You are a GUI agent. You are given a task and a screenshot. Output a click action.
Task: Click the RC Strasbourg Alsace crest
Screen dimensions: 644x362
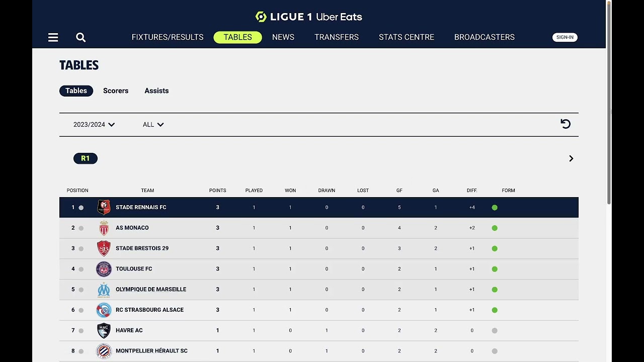coord(104,310)
